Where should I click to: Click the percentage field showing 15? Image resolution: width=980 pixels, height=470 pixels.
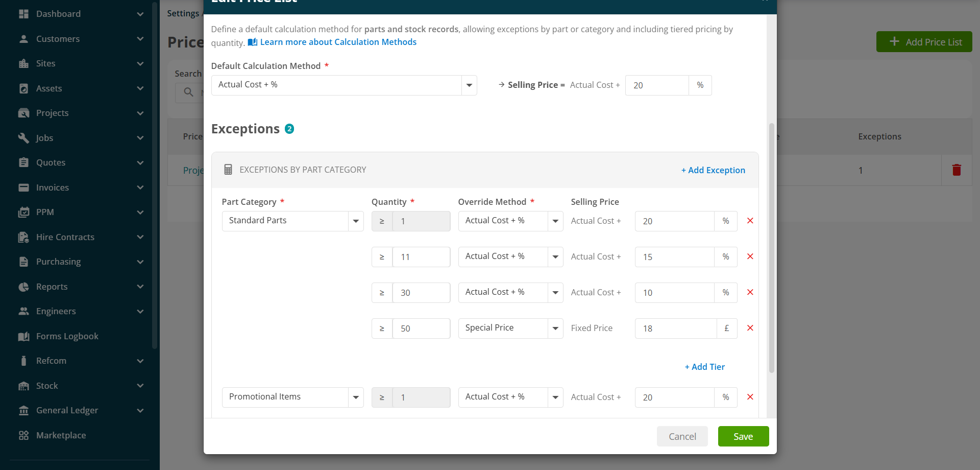click(x=674, y=257)
